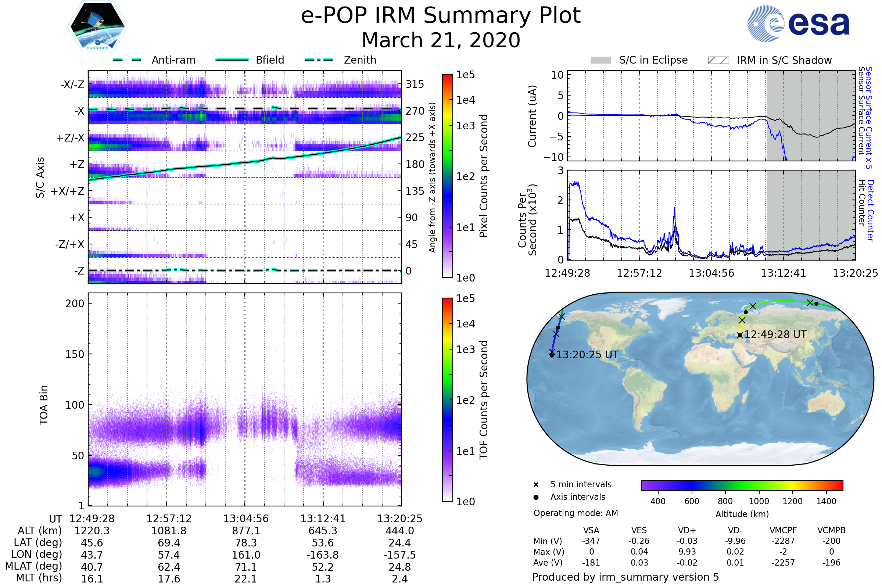
Task: Click the 12:49:28 UT label on map
Action: tap(775, 334)
